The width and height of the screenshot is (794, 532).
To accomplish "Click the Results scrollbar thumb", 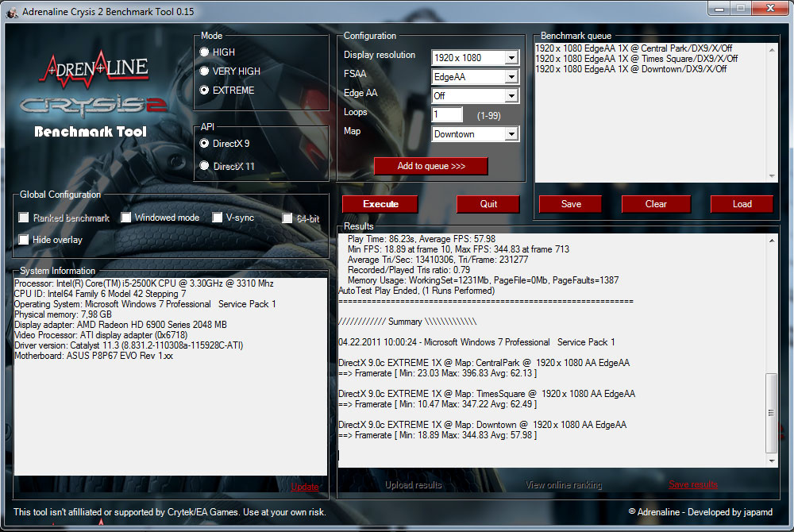I will click(x=771, y=413).
